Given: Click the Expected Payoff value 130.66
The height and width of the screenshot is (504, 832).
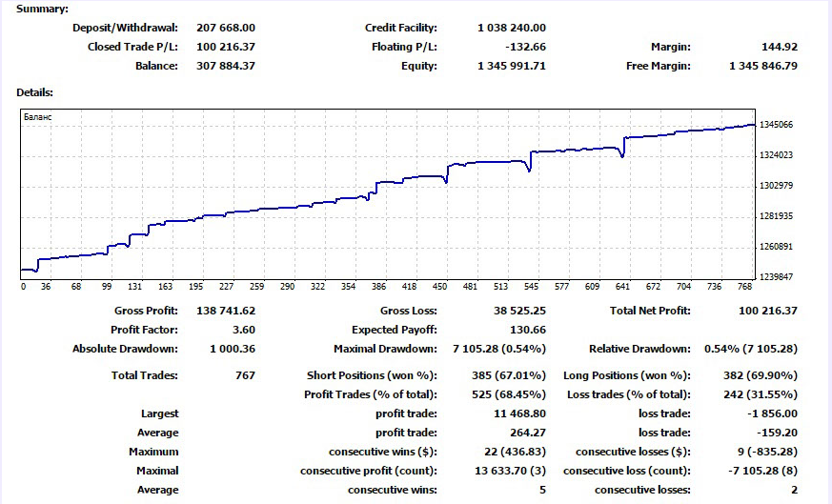Looking at the screenshot, I should 528,330.
